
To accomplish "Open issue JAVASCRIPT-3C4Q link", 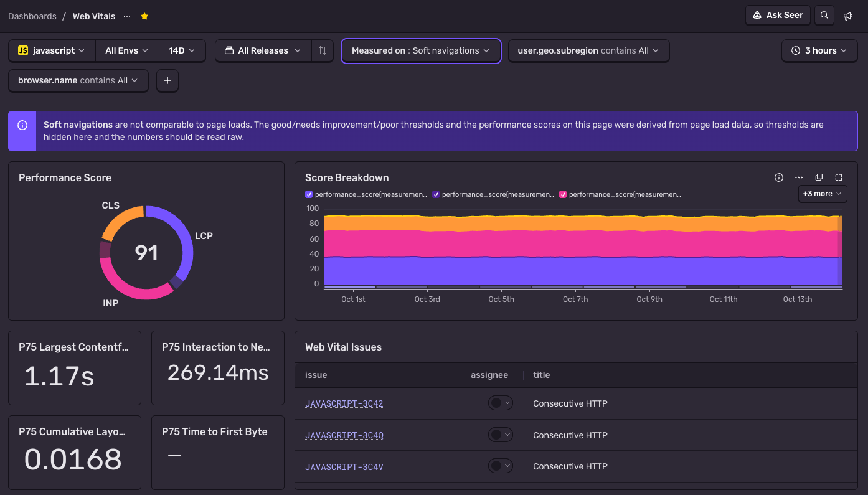I will (x=344, y=435).
